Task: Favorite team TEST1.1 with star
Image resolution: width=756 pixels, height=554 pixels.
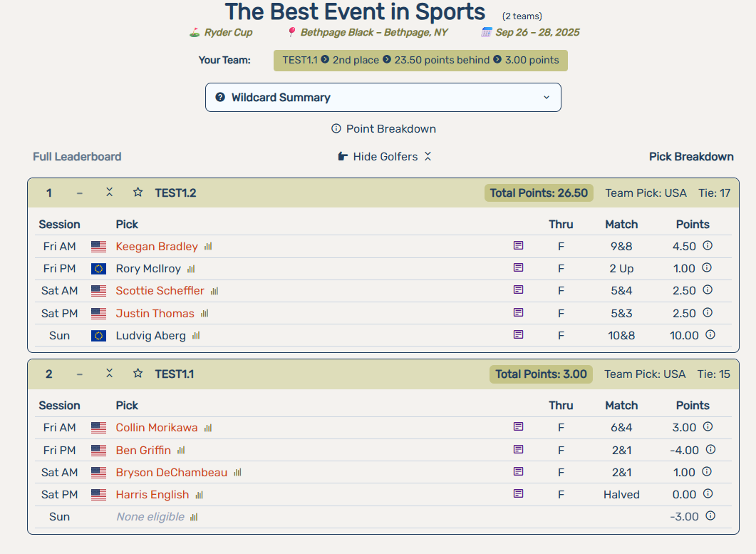Action: [x=138, y=374]
